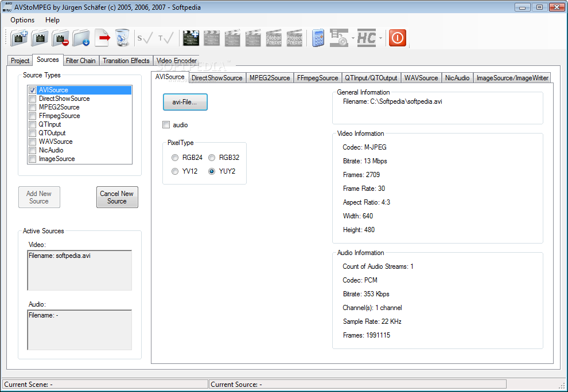Click the add scene clapperboard icon with plus

[x=191, y=38]
